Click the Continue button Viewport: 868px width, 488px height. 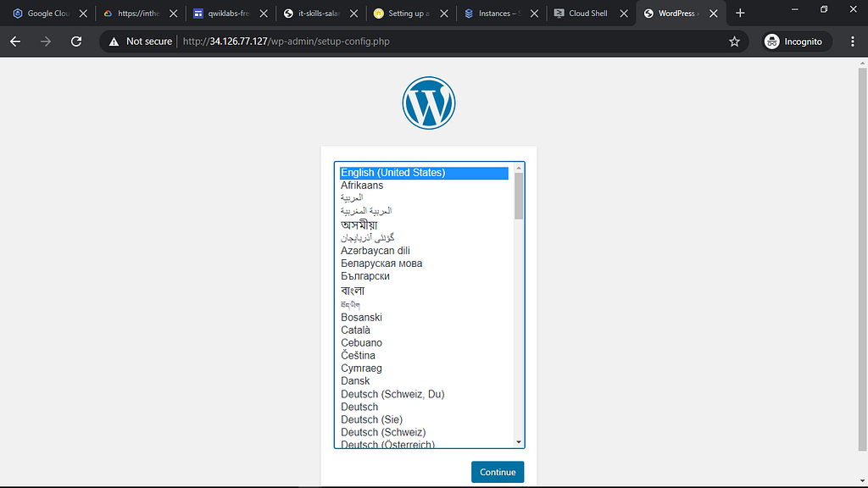[x=497, y=472]
